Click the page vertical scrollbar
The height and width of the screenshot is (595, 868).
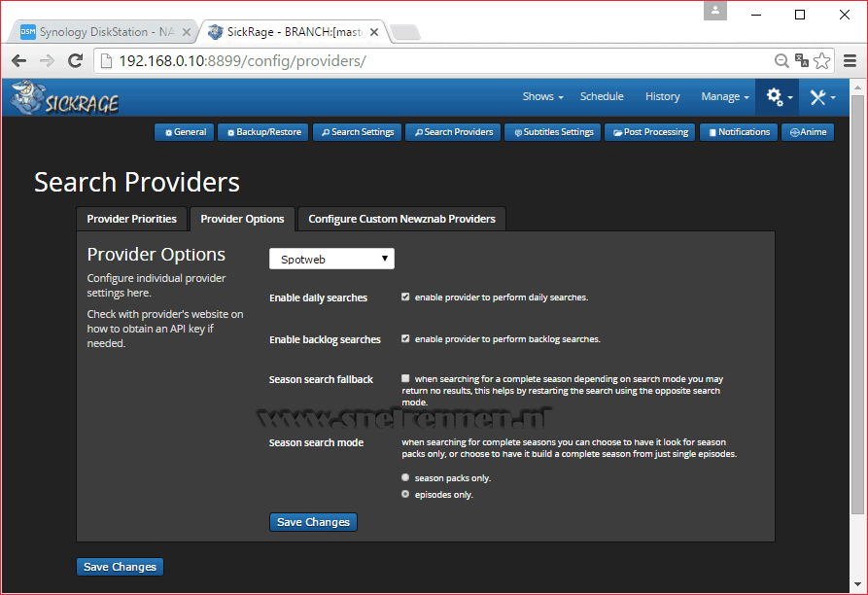[857, 304]
